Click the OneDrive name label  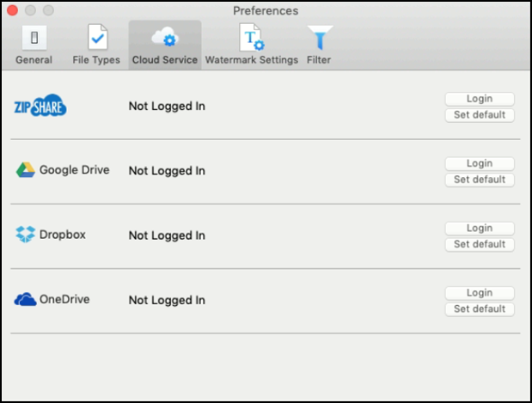point(64,299)
